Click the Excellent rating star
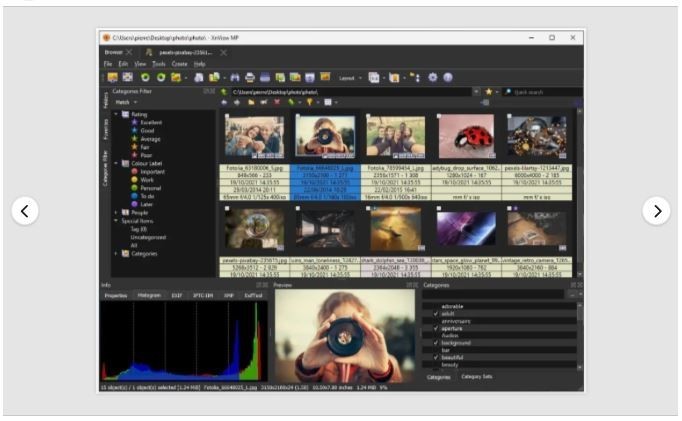This screenshot has width=682, height=421. tap(134, 123)
